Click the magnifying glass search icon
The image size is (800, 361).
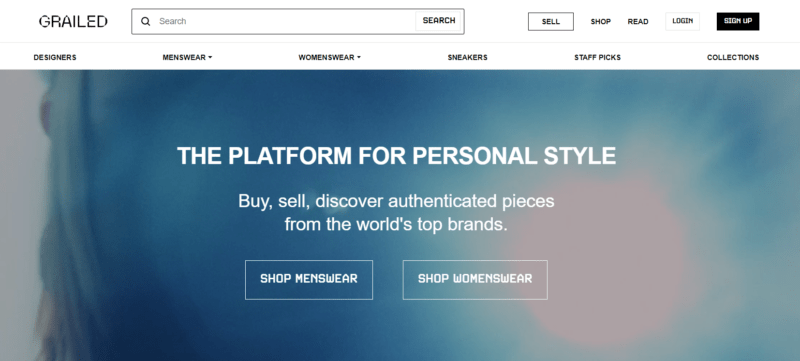pos(146,21)
